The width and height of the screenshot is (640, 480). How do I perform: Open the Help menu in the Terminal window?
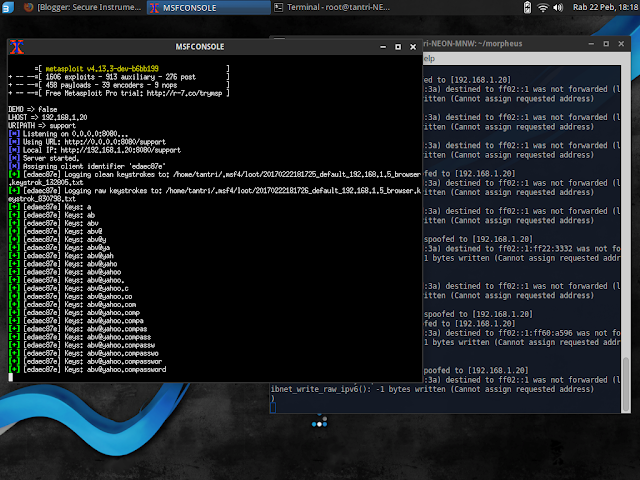tap(429, 59)
